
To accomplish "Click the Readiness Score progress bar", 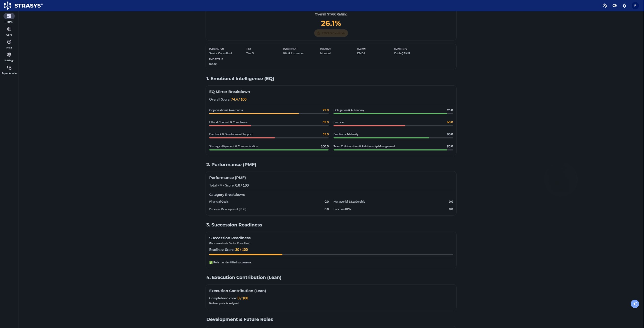I will [331, 255].
